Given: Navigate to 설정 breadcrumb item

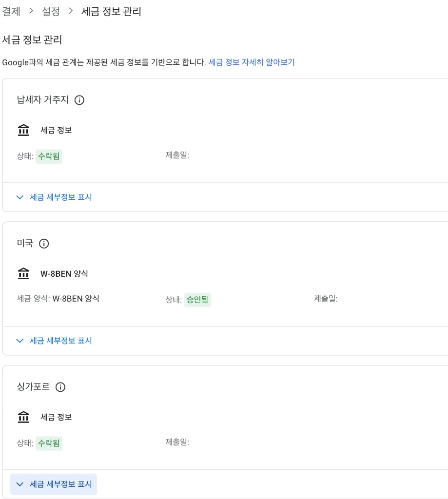Looking at the screenshot, I should point(51,11).
